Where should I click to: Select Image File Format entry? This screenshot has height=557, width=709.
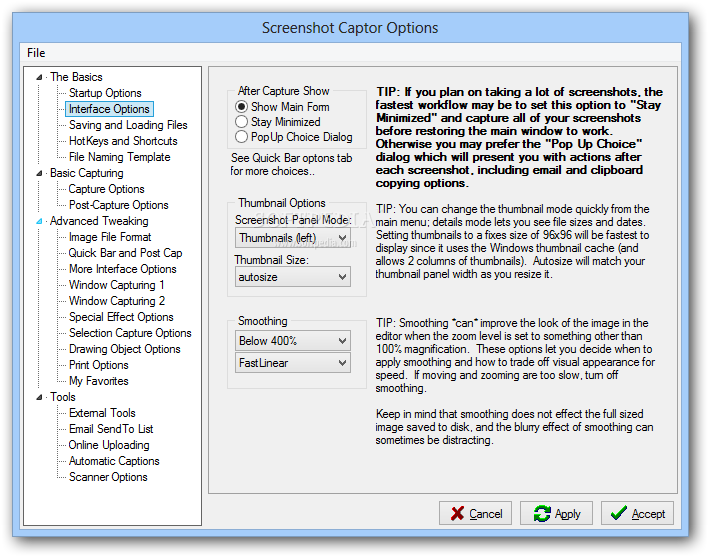pos(110,237)
